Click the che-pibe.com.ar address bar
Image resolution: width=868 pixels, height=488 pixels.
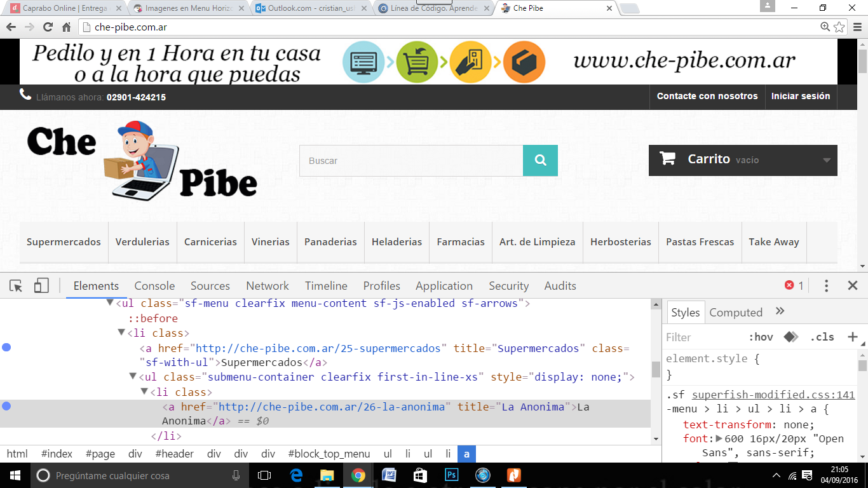click(x=448, y=27)
